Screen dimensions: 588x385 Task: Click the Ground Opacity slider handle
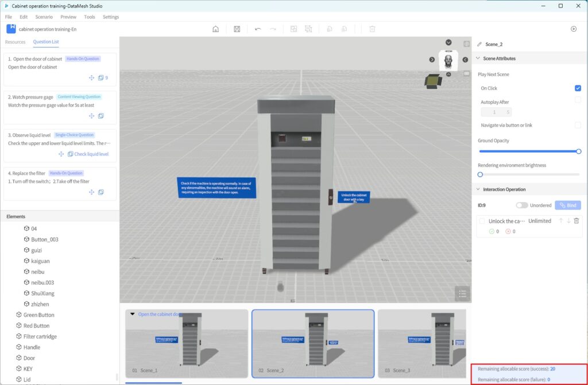coord(578,151)
